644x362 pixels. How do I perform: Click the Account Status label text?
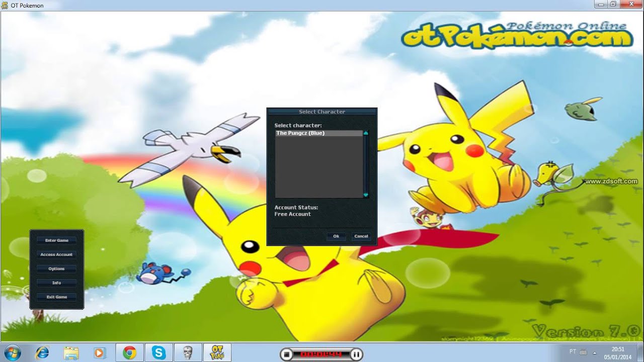(x=296, y=208)
